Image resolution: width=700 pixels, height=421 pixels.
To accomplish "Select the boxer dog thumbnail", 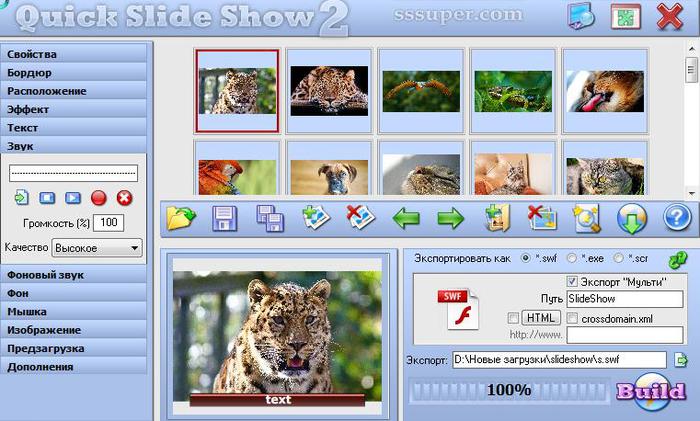I will (x=329, y=169).
